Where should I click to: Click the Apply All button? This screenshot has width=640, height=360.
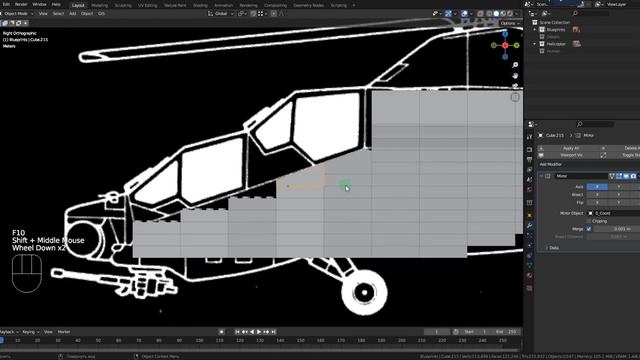tap(571, 148)
